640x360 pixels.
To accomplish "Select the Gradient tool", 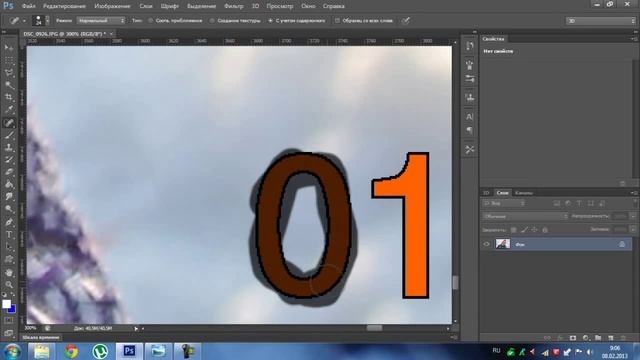I will tap(9, 184).
